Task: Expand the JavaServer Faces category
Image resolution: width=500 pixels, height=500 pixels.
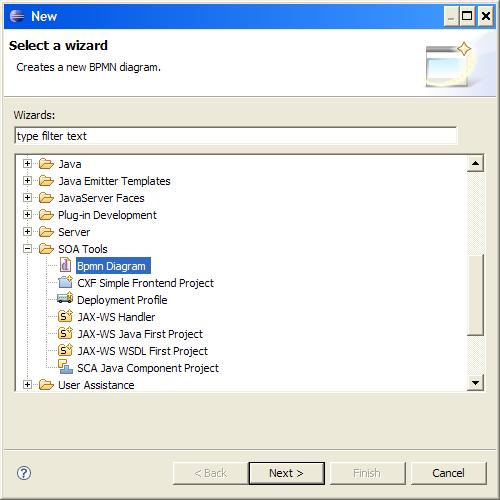Action: click(27, 198)
